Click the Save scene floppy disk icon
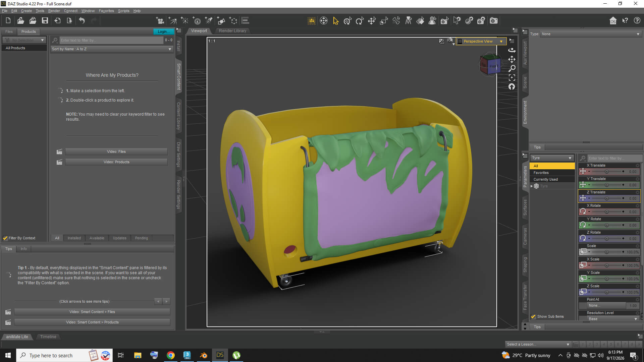 45,21
